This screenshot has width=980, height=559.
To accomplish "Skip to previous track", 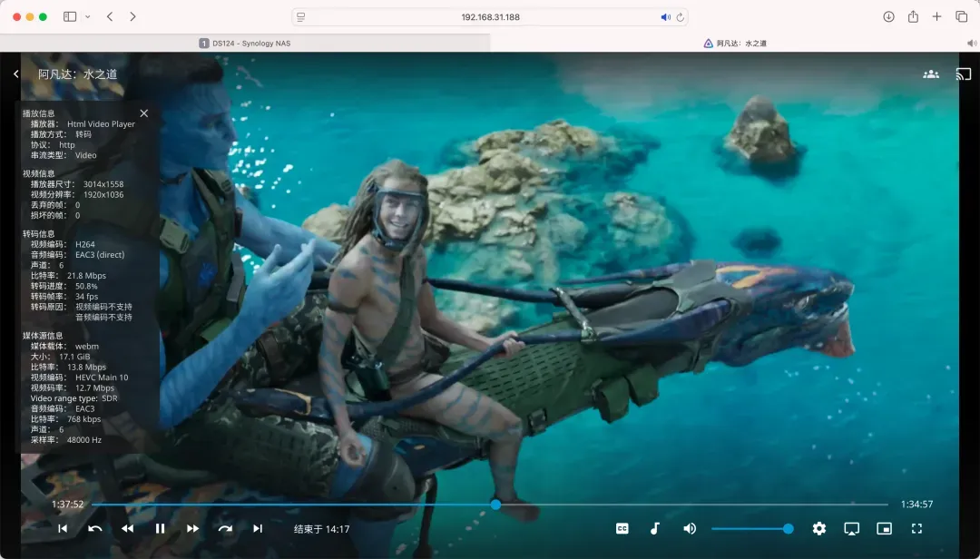I will coord(63,528).
